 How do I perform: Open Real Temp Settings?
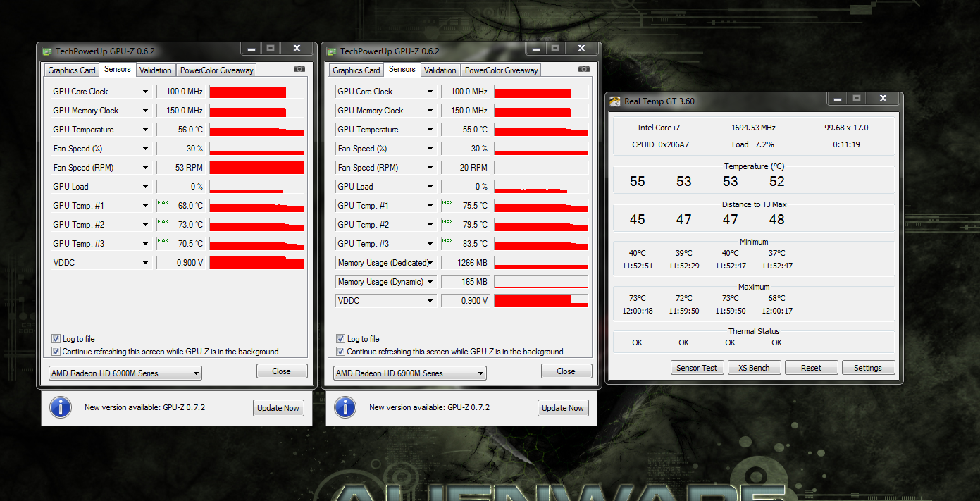(868, 368)
